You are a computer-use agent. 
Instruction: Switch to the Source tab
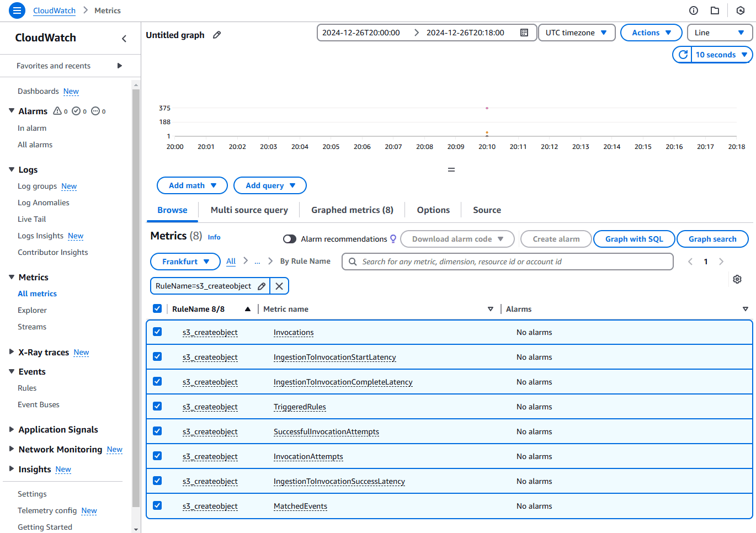[x=487, y=210]
